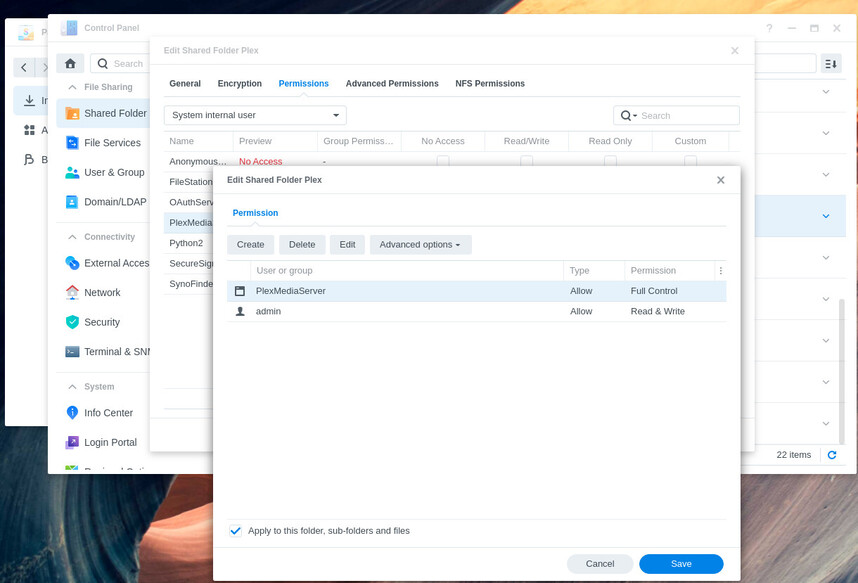Select the Permission tab in front dialog
The width and height of the screenshot is (858, 583).
(255, 213)
